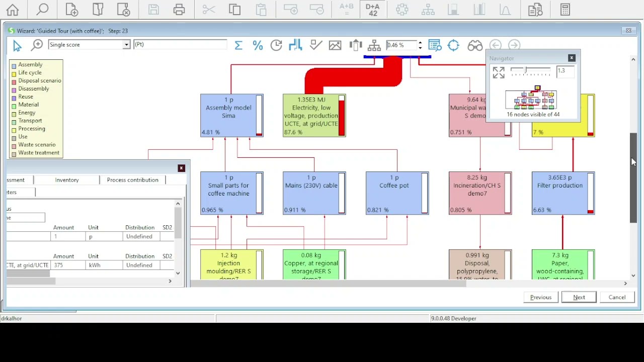Go to the Home icon in top toolbar
The width and height of the screenshot is (644, 362).
(13, 10)
